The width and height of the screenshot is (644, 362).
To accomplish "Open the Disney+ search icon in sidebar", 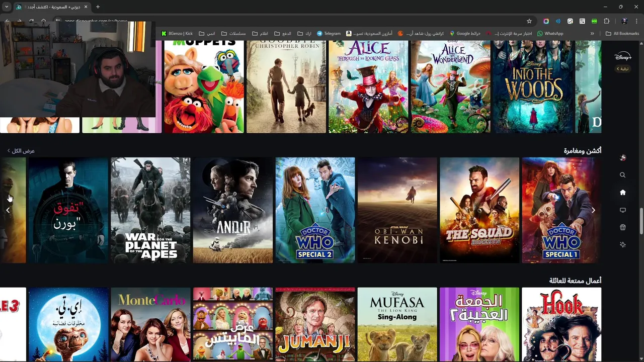I will pos(622,175).
